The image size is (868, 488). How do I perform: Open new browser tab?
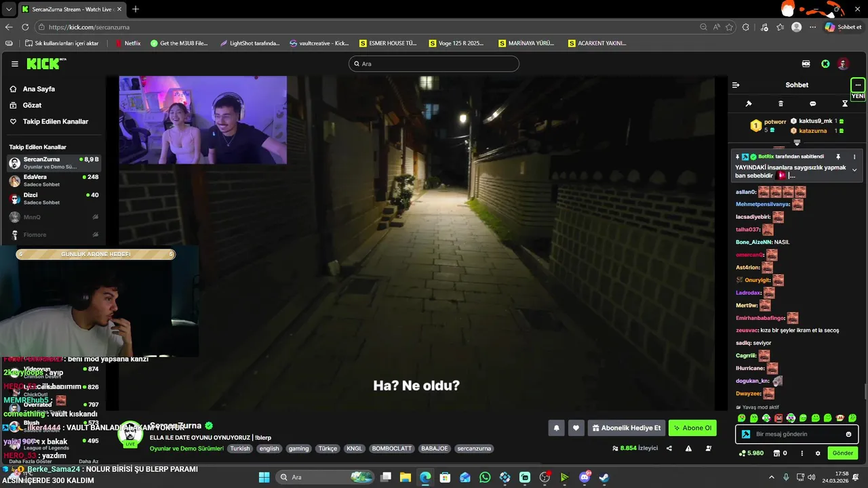(136, 9)
